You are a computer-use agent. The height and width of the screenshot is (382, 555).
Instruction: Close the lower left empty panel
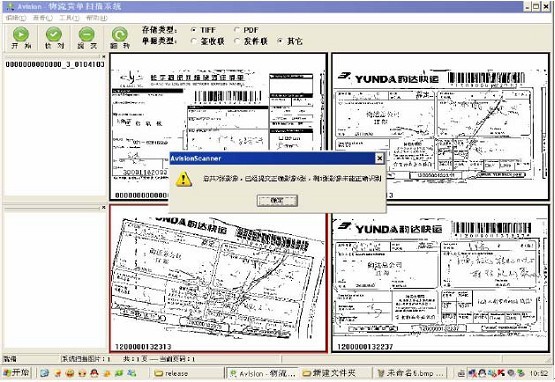click(104, 207)
